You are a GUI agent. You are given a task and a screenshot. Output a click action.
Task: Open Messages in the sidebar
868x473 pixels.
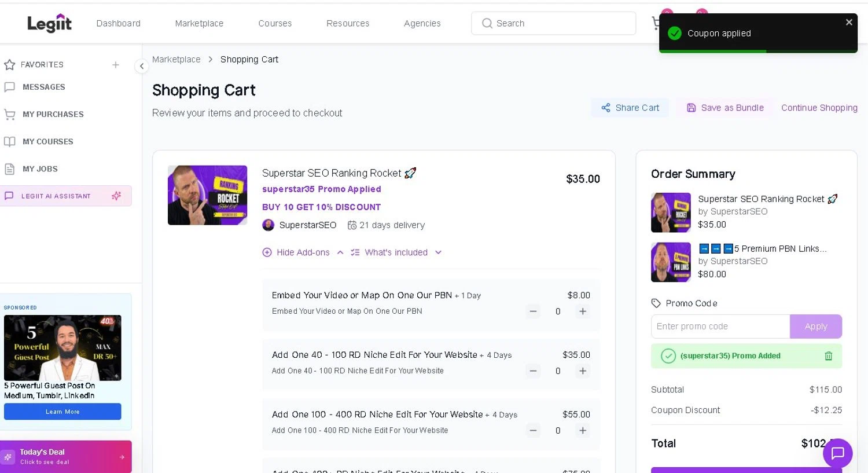[43, 87]
